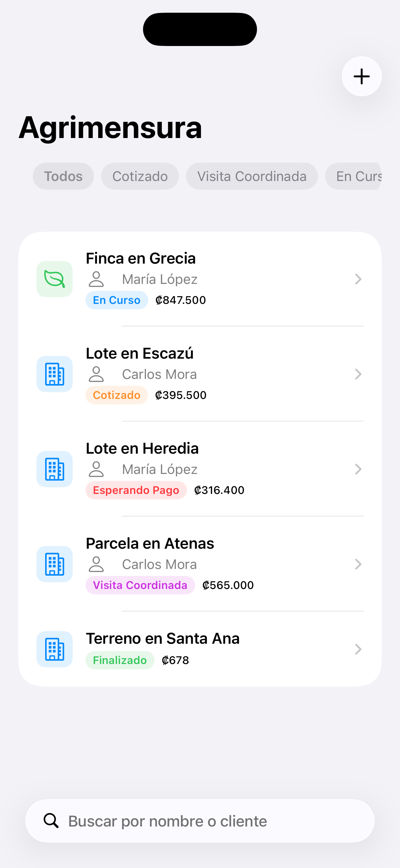Select the Visita Coordinada filter chip
This screenshot has height=868, width=400.
pyautogui.click(x=252, y=176)
